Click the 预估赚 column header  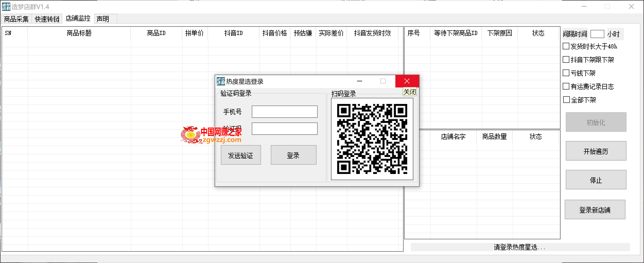tap(303, 33)
